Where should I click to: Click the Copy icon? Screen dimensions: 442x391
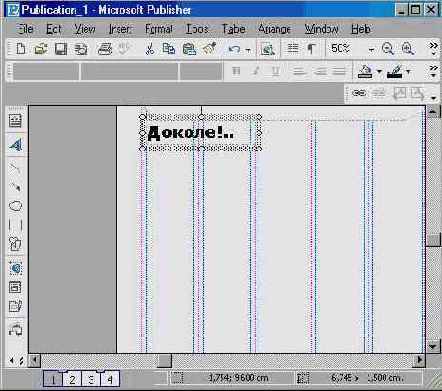pyautogui.click(x=169, y=49)
